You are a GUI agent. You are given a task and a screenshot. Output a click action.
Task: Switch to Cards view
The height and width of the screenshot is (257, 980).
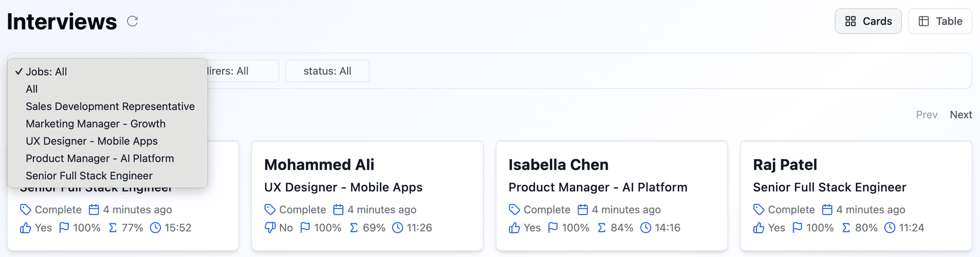pyautogui.click(x=868, y=21)
